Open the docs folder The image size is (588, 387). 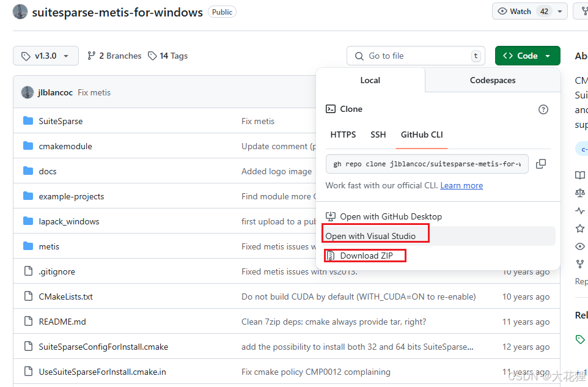(48, 171)
